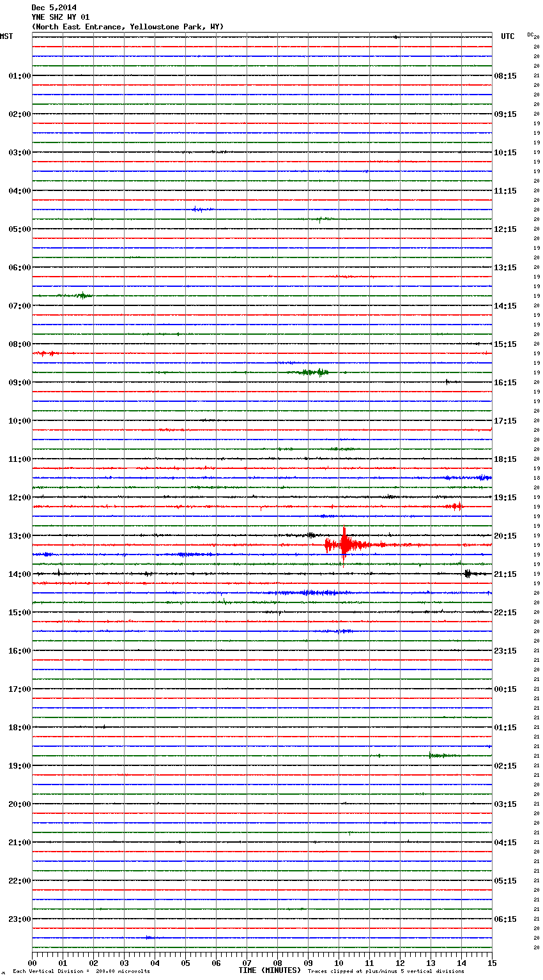This screenshot has height=980, width=543.
Task: Select the 10:00 MST time label
Action: point(19,421)
